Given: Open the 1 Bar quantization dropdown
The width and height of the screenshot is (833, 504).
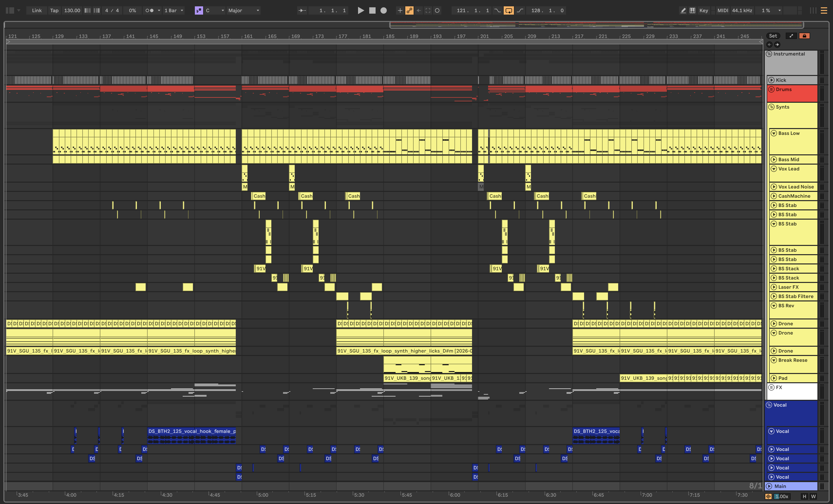Looking at the screenshot, I should pyautogui.click(x=174, y=10).
